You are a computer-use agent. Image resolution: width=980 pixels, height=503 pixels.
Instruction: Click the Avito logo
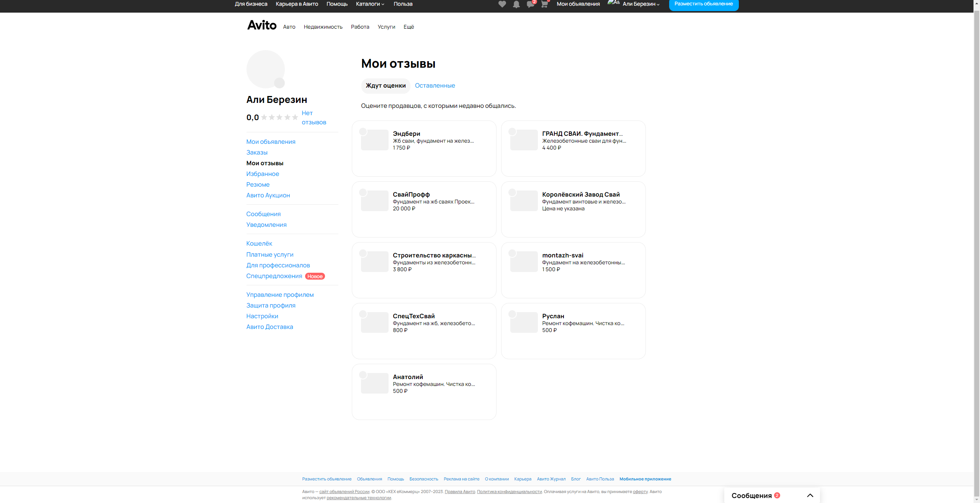(262, 25)
